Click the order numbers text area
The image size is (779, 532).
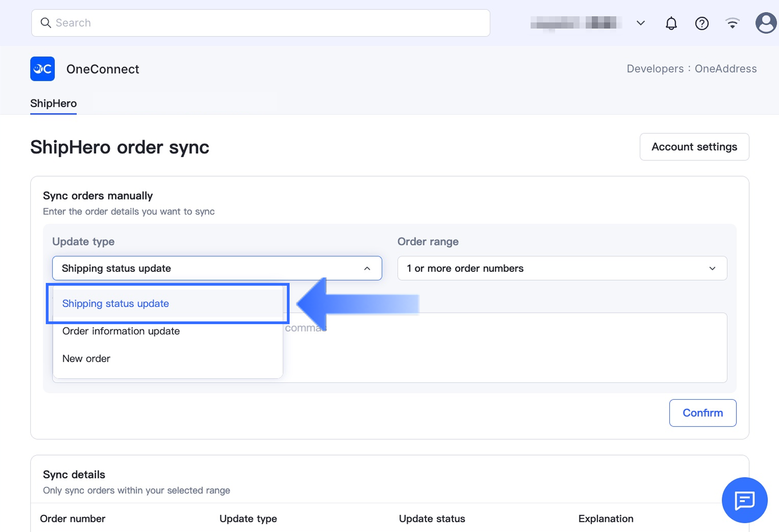504,348
